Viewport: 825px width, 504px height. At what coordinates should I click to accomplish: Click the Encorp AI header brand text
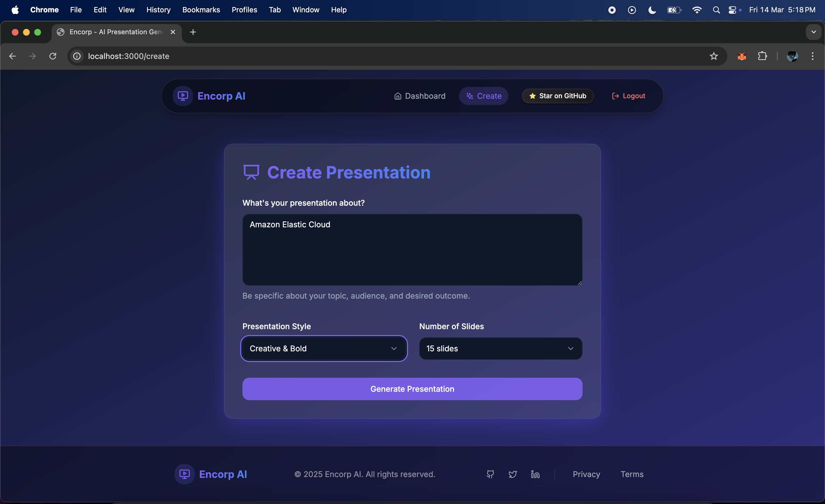(221, 96)
